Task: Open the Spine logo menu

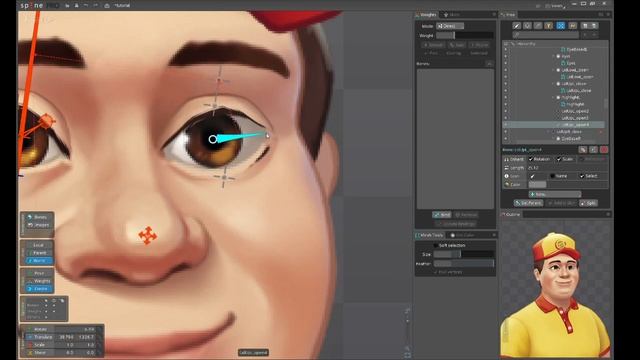Action: pyautogui.click(x=32, y=5)
